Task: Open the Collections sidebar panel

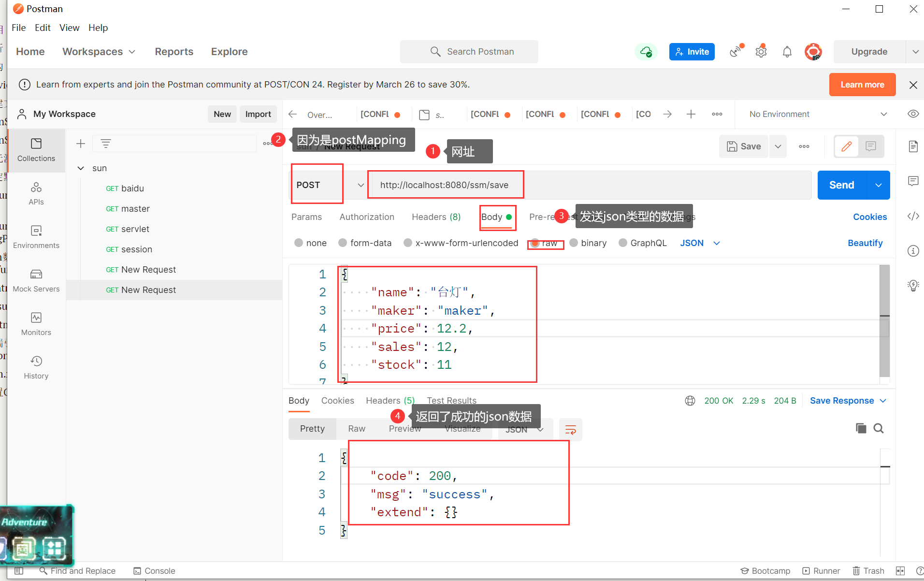Action: pos(36,150)
